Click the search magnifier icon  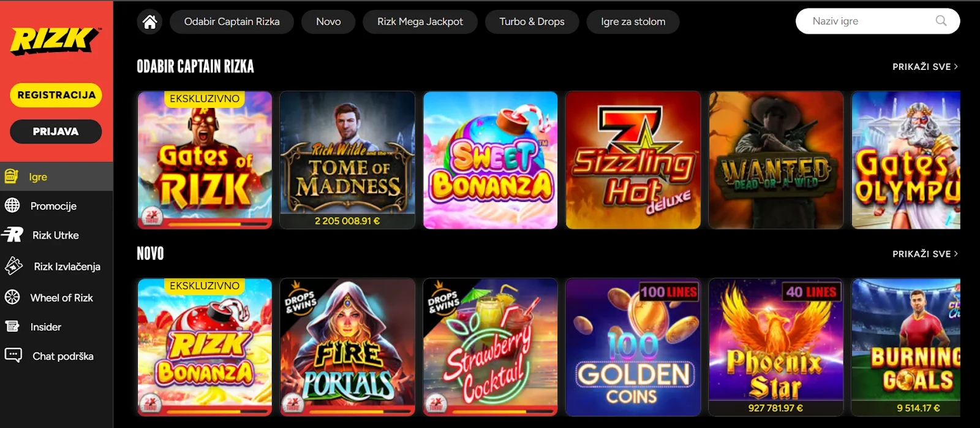click(x=941, y=21)
